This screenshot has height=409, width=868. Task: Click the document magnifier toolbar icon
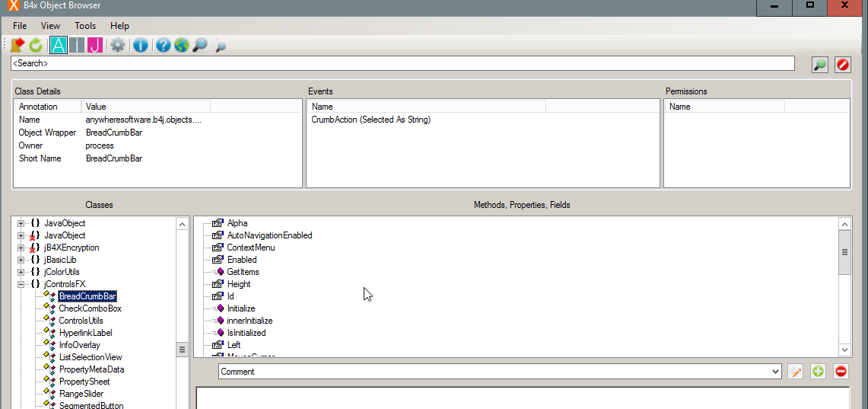221,46
